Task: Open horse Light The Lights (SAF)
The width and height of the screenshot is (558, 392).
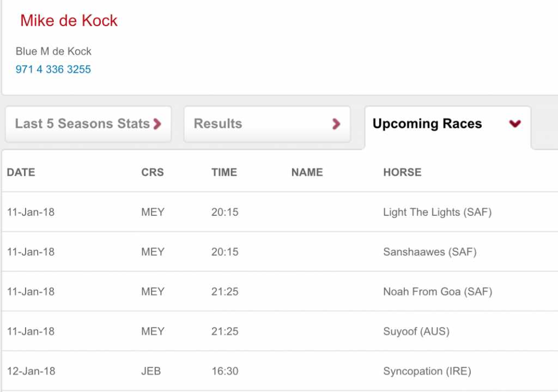Action: click(437, 212)
